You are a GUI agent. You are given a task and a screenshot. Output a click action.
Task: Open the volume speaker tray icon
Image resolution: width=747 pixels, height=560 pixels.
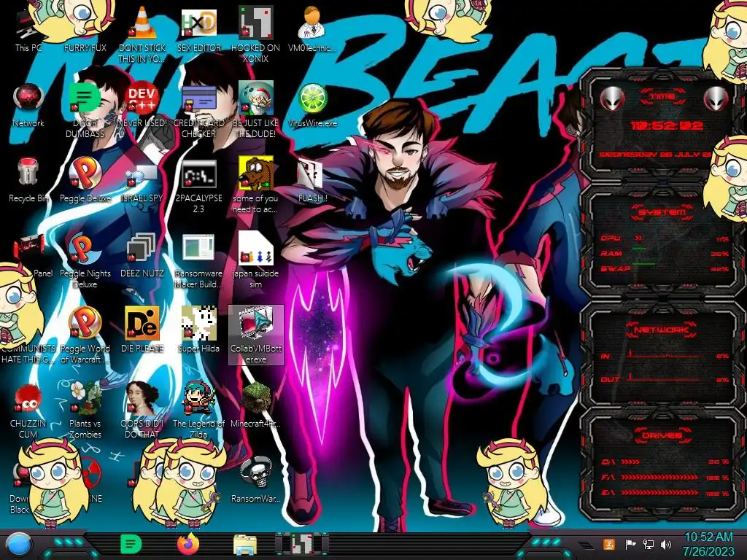click(x=666, y=545)
